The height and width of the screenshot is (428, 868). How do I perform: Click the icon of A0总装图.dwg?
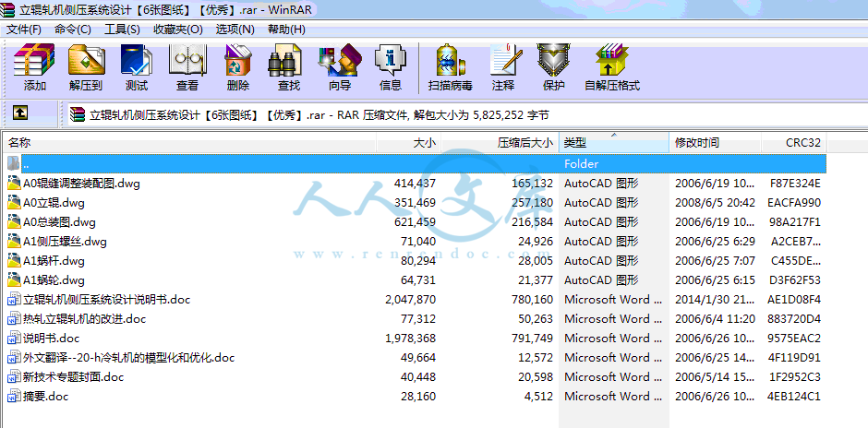point(14,222)
